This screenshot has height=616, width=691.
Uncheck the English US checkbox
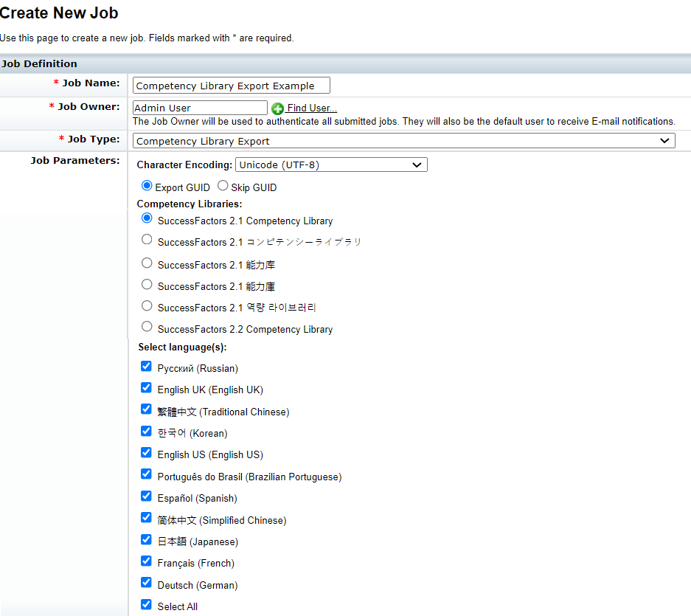click(146, 453)
